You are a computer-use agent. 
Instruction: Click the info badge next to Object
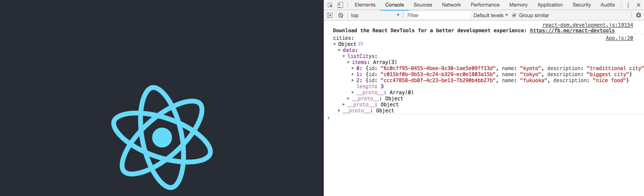[x=361, y=44]
